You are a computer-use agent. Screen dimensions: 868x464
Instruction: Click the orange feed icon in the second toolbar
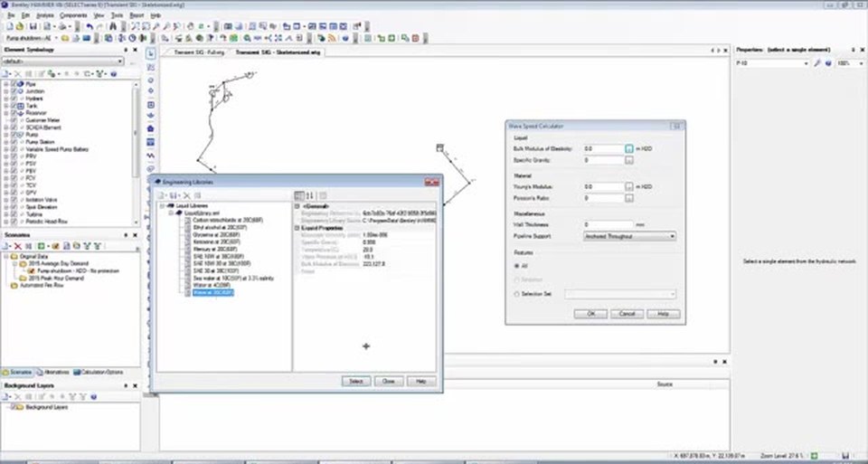(x=332, y=38)
